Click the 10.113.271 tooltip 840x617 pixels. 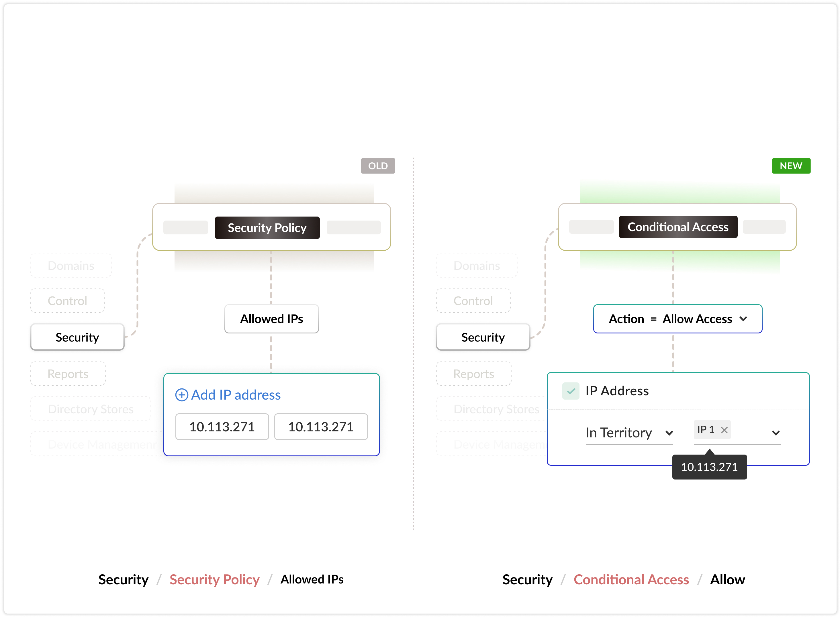pyautogui.click(x=709, y=467)
